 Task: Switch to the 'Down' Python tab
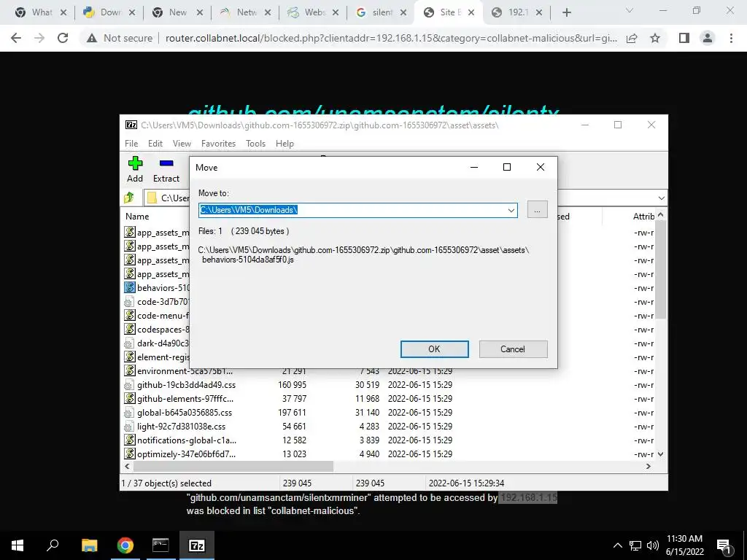(x=109, y=12)
